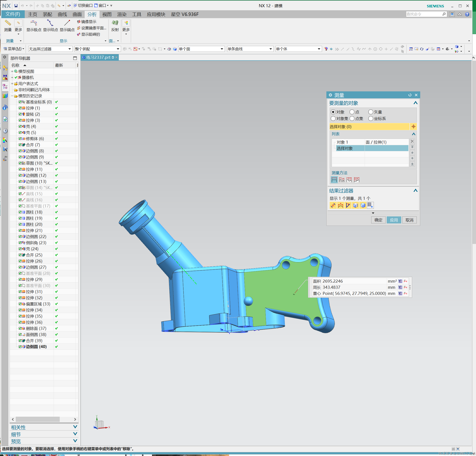Click 设置镜像平面 tool
Image resolution: width=476 pixels, height=456 pixels.
point(92,28)
